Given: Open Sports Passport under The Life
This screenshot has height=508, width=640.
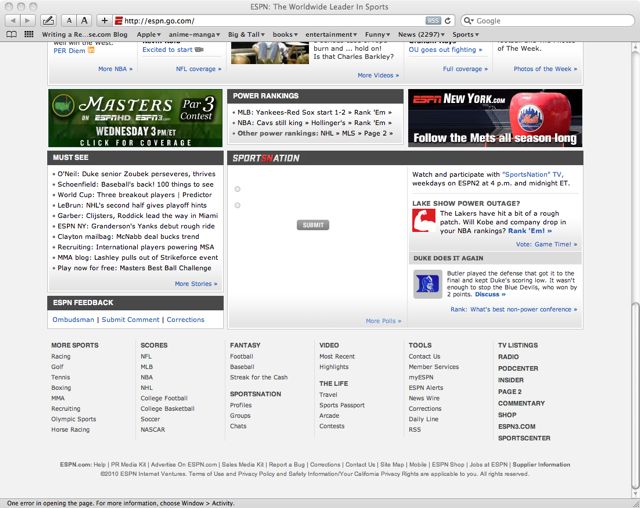Looking at the screenshot, I should coord(342,405).
